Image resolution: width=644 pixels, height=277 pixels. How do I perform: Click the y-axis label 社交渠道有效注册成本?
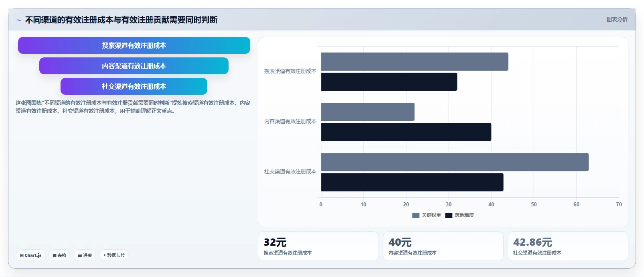[x=290, y=171]
